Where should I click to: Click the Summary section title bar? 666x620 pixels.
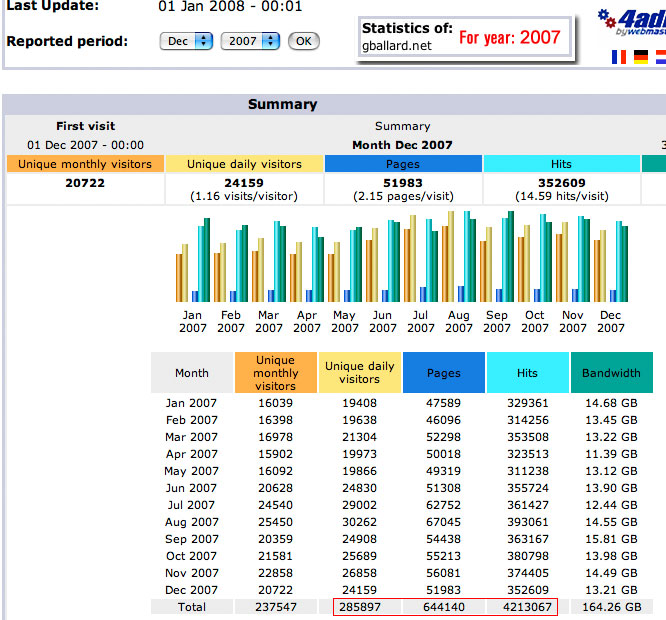(334, 104)
